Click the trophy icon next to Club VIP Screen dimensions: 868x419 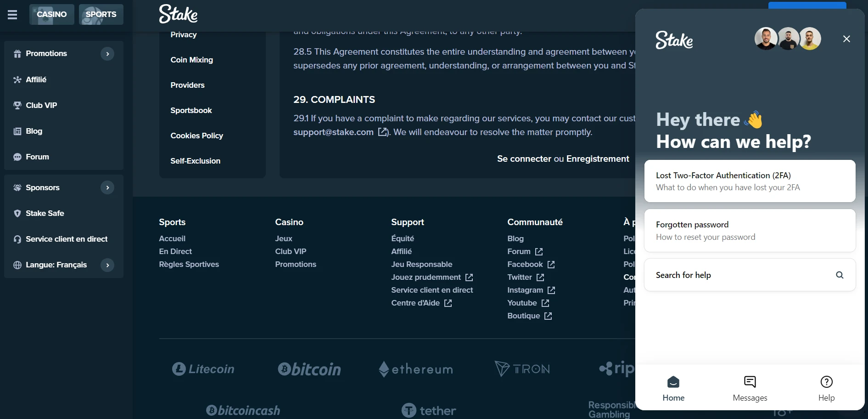click(x=17, y=105)
